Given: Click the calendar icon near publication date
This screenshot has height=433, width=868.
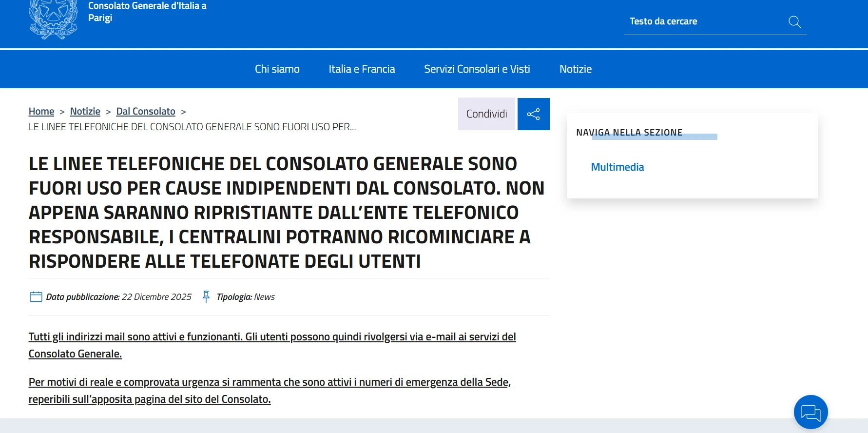Looking at the screenshot, I should coord(36,297).
